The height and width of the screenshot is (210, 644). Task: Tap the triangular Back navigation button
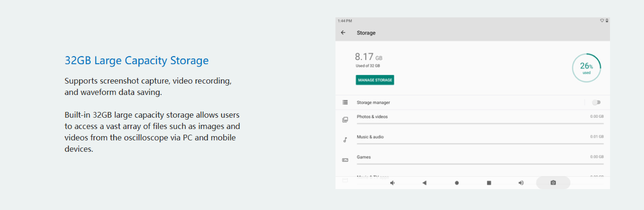(424, 183)
